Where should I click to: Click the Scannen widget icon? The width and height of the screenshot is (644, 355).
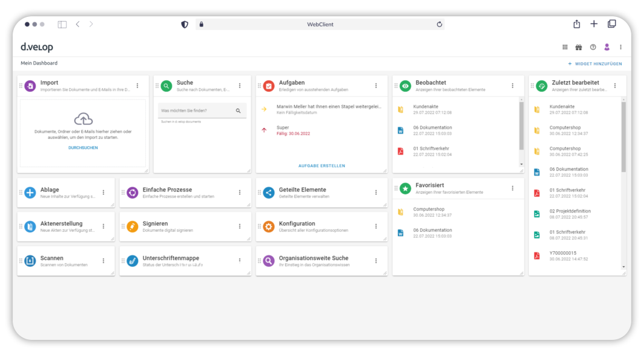tap(30, 261)
